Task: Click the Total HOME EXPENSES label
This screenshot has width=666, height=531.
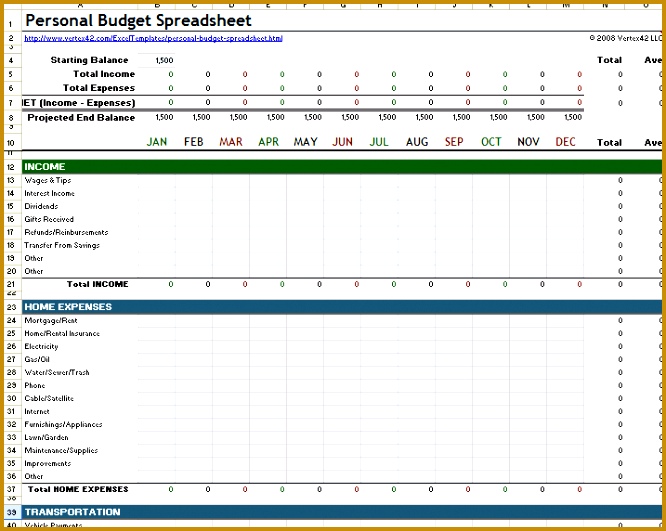Action: pos(78,489)
